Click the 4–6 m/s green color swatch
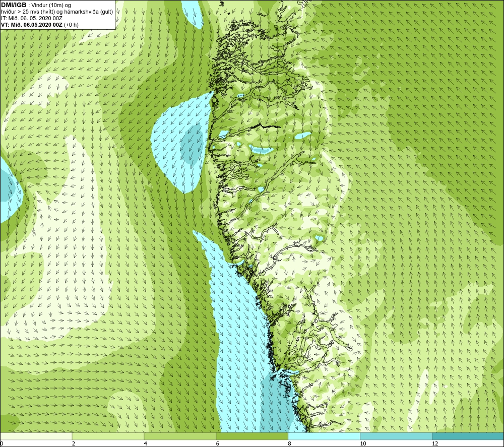The height and width of the screenshot is (447, 504). [x=180, y=436]
